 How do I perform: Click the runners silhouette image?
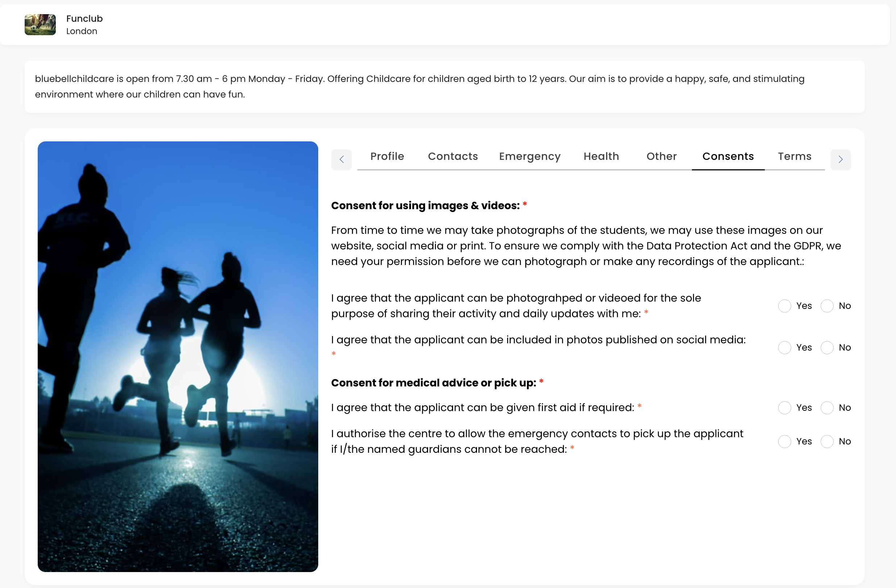coord(178,356)
